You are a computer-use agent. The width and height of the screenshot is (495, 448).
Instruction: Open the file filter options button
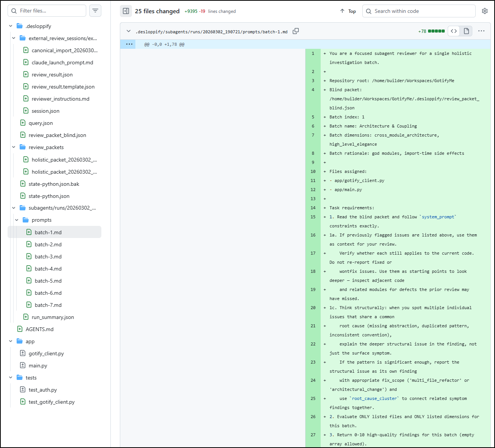coord(95,11)
